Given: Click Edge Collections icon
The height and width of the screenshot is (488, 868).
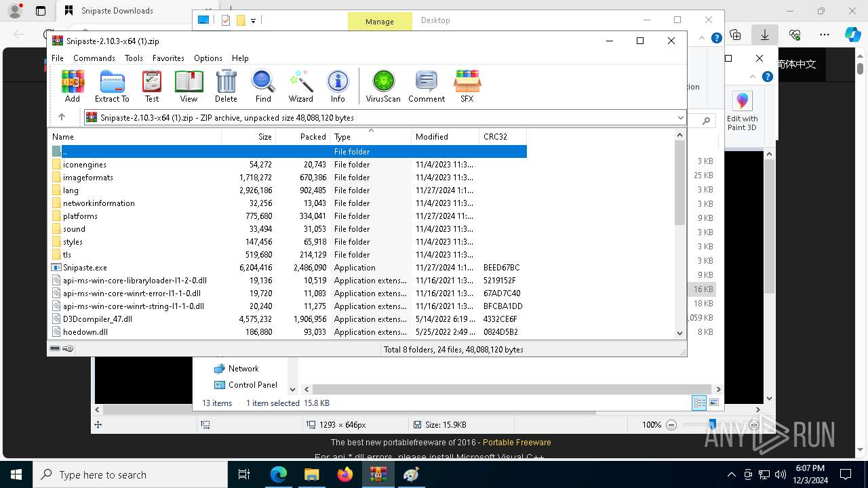Looking at the screenshot, I should [x=735, y=35].
